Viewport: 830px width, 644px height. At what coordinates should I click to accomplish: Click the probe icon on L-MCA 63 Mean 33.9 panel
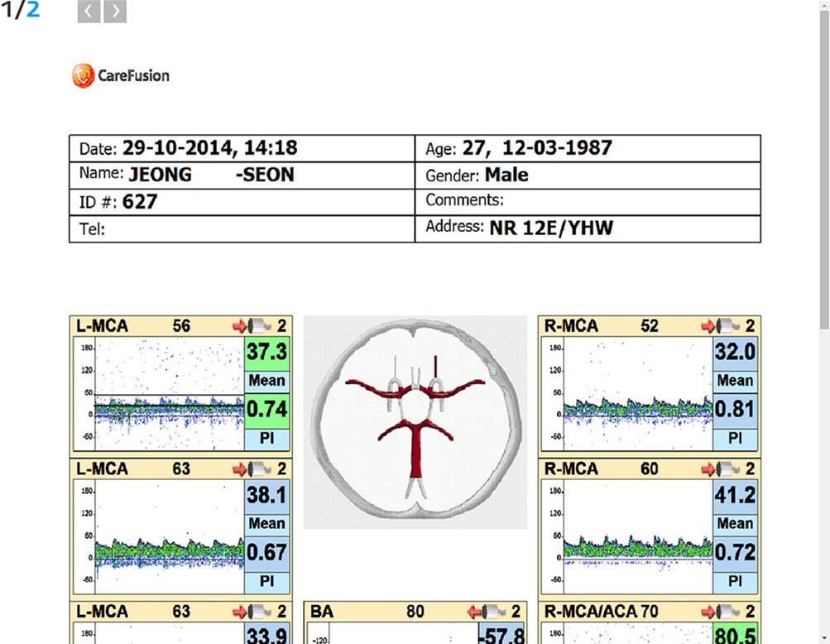252,612
